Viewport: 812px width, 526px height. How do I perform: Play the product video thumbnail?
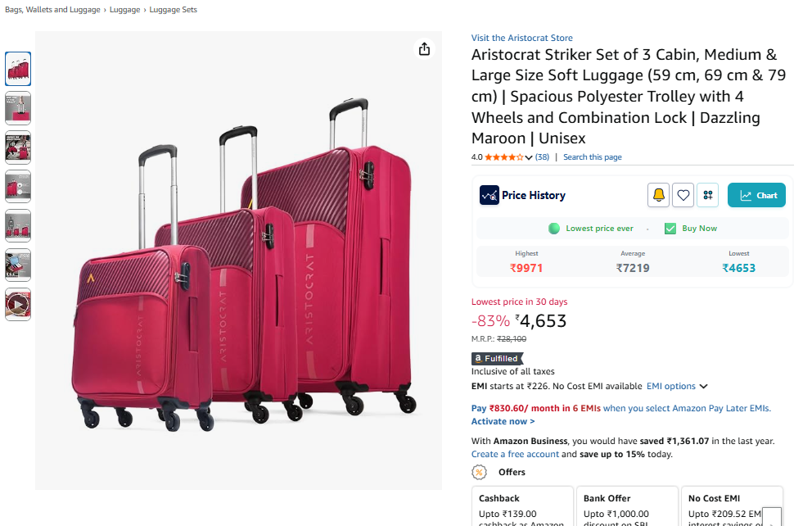18,304
